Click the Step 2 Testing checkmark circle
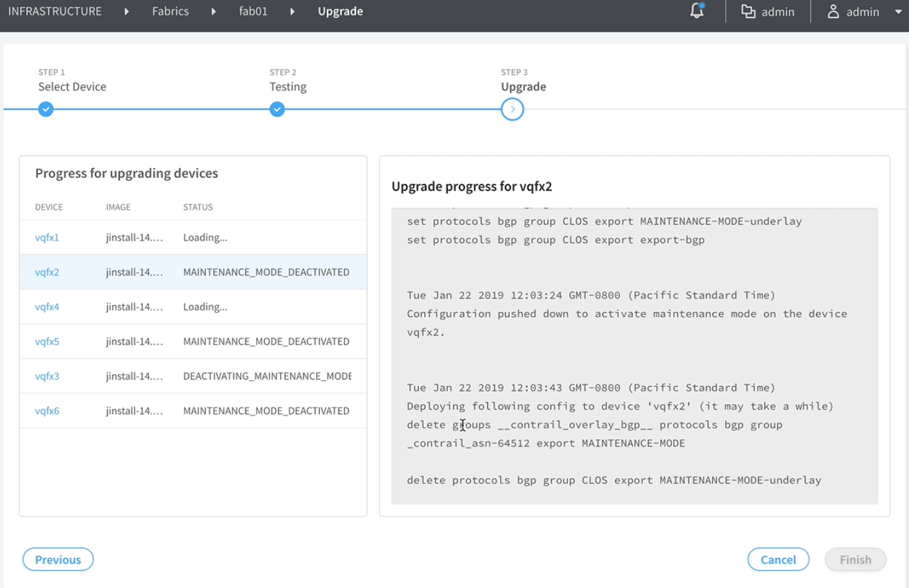Viewport: 909px width, 588px height. click(x=278, y=110)
